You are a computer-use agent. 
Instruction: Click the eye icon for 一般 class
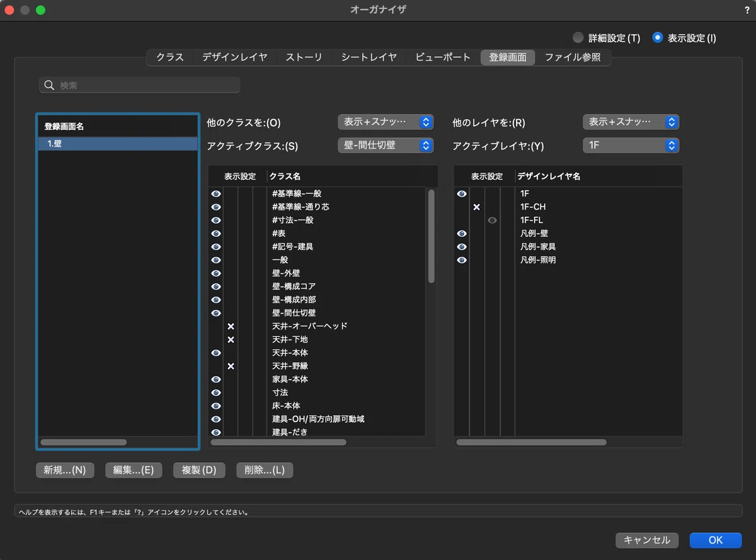216,260
